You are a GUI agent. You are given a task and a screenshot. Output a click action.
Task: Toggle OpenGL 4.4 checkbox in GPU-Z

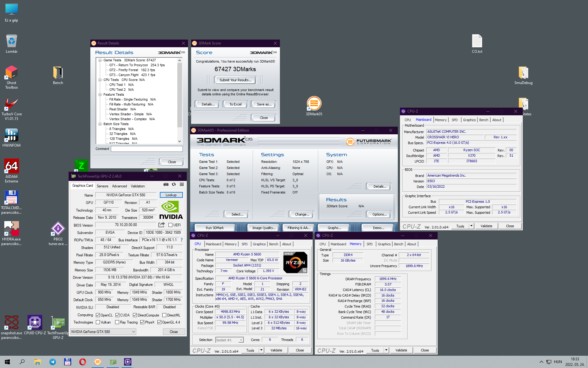159,322
